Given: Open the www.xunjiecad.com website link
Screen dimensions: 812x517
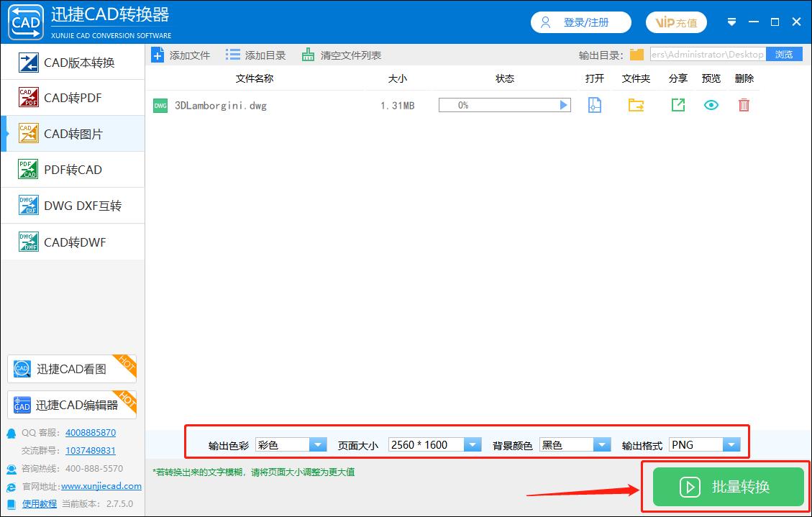Looking at the screenshot, I should 101,486.
